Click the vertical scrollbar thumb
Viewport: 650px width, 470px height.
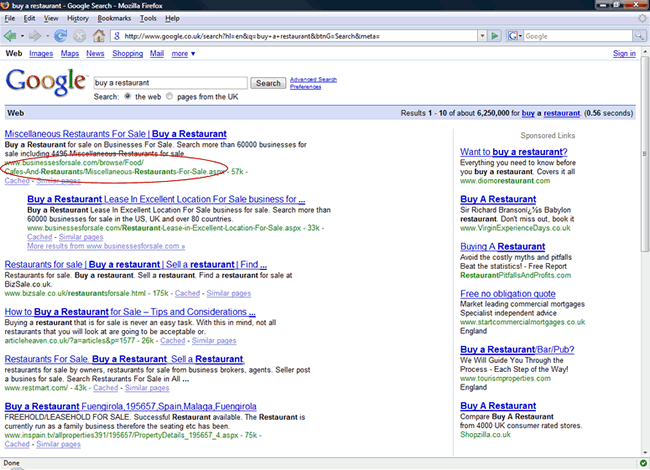[x=645, y=153]
